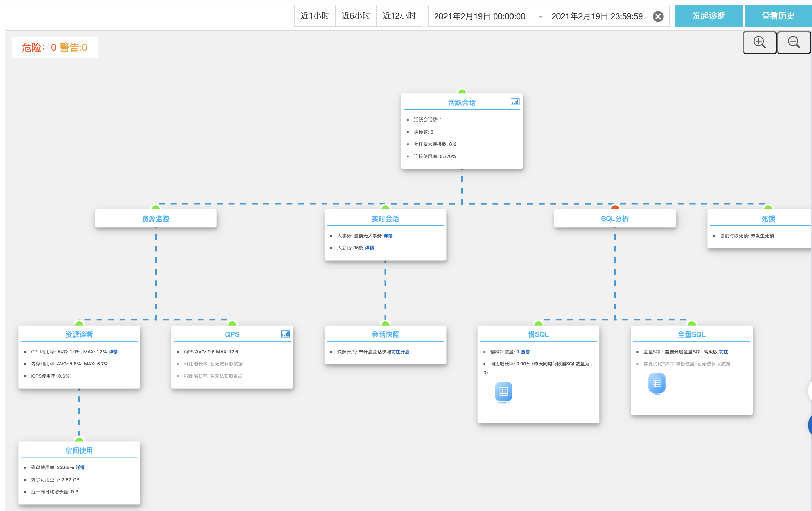Open chart icon on QPS card

pos(285,334)
